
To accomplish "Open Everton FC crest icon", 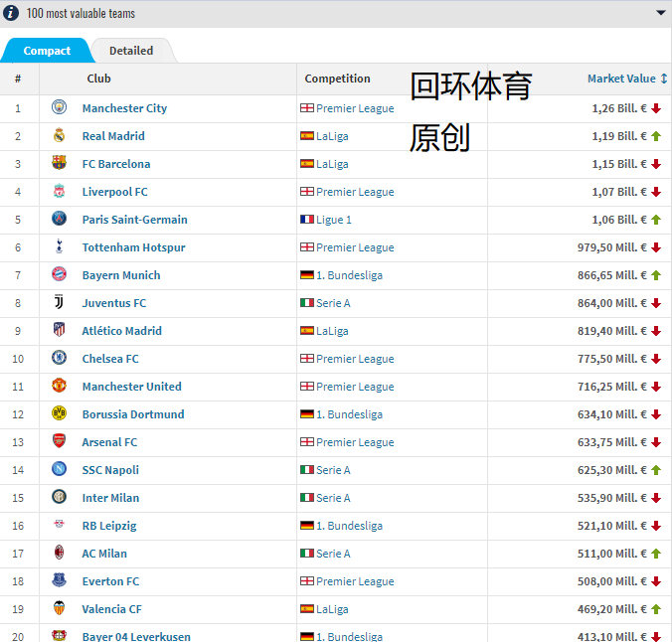I will tap(59, 579).
